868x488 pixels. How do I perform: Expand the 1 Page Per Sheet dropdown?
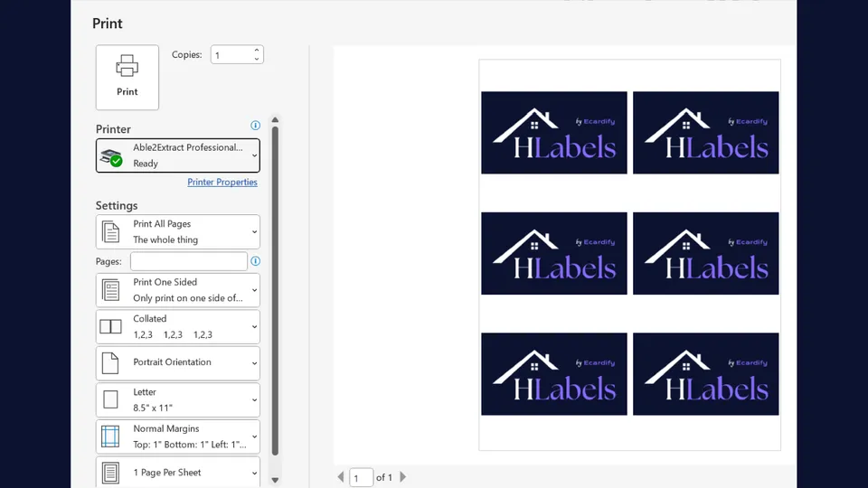click(178, 472)
